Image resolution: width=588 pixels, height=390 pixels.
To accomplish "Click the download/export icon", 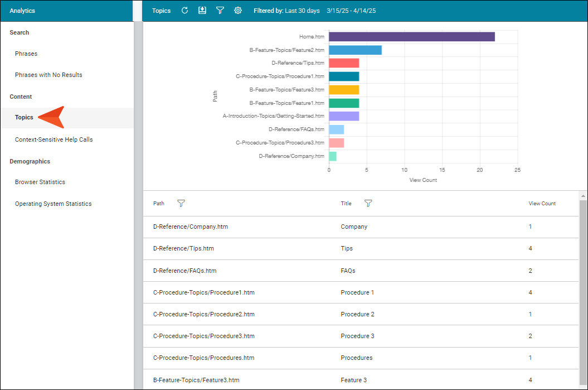I will 202,11.
